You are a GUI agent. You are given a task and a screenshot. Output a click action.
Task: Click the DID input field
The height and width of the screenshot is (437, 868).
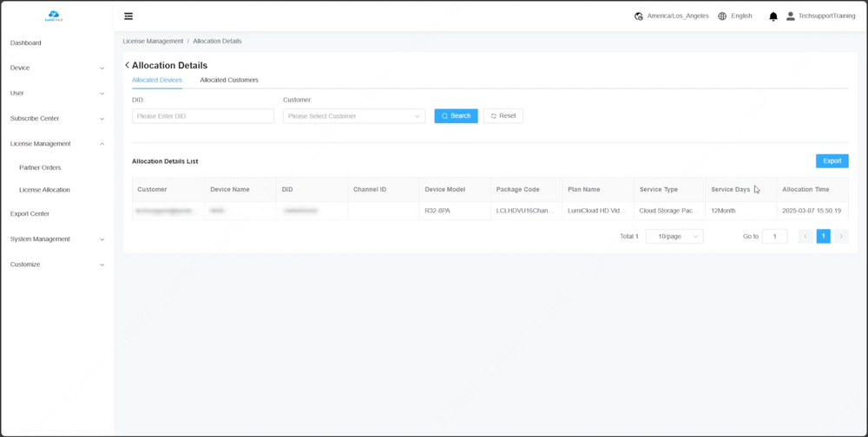tap(202, 116)
